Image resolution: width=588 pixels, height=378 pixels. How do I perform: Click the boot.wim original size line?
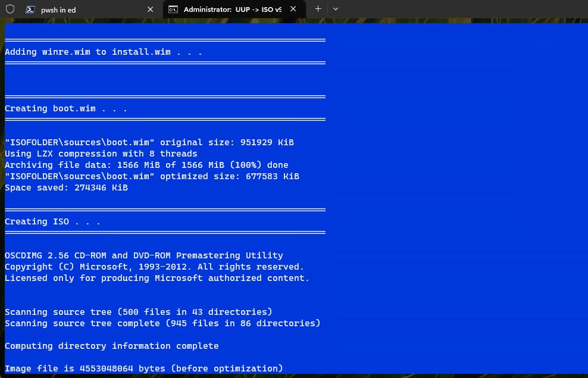pos(149,142)
